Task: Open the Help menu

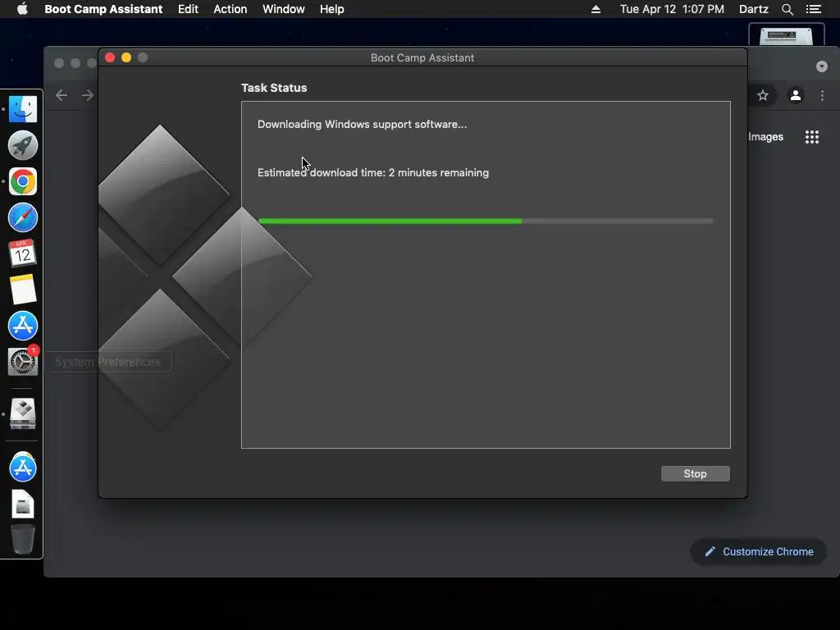Action: pos(331,9)
